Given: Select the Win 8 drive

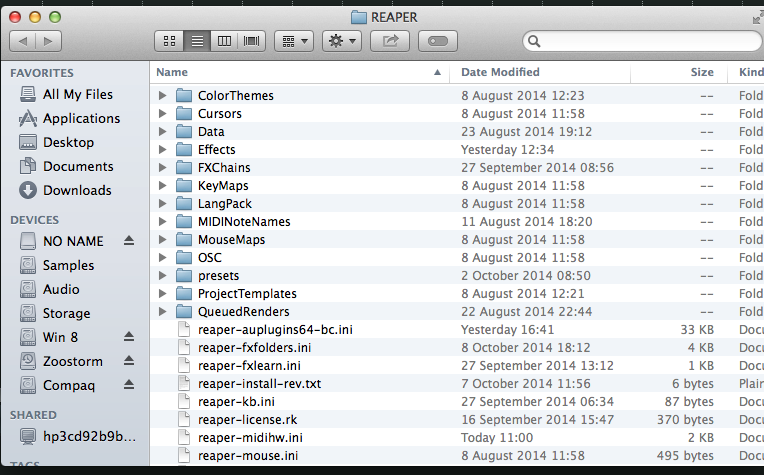Looking at the screenshot, I should pyautogui.click(x=49, y=337).
